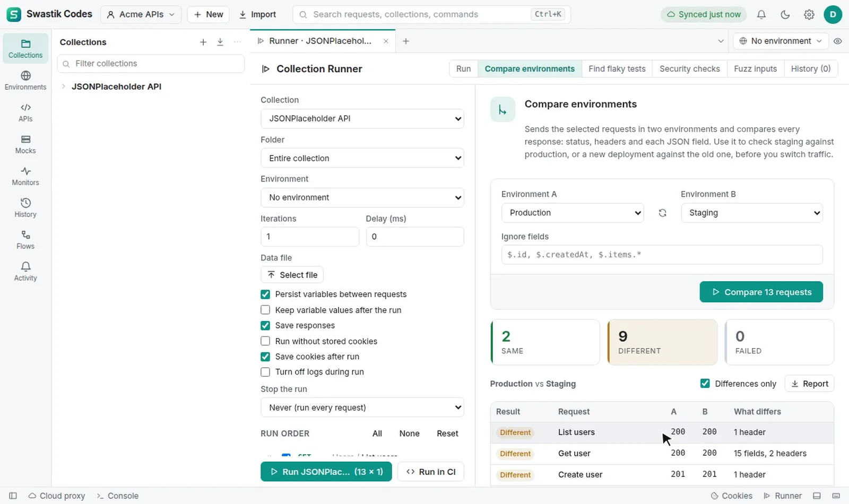This screenshot has width=849, height=504.
Task: Uncheck Persist variables between requests
Action: [x=265, y=294]
